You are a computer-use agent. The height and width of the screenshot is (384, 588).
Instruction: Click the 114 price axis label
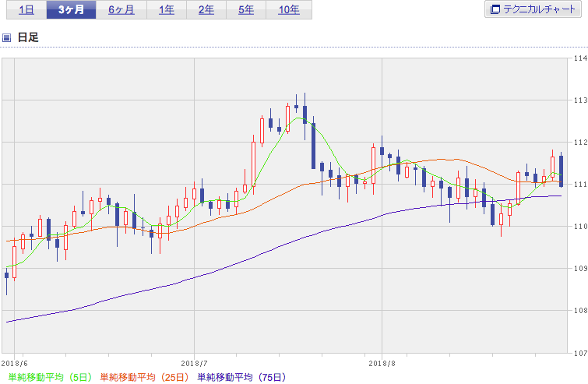(x=580, y=58)
